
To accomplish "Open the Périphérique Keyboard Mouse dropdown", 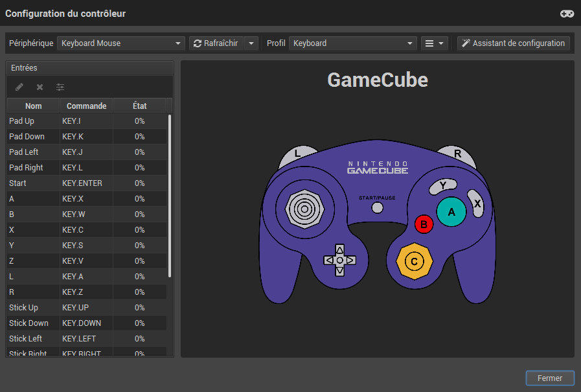I will click(x=120, y=43).
